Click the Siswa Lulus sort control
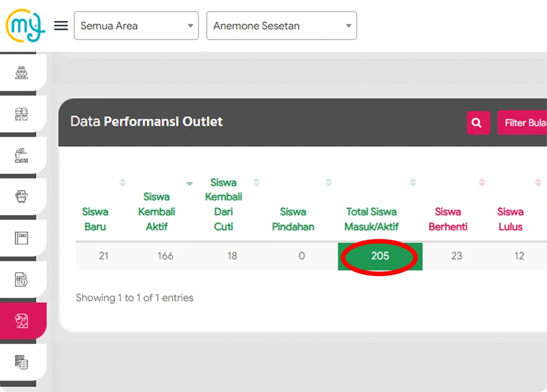 coord(538,182)
